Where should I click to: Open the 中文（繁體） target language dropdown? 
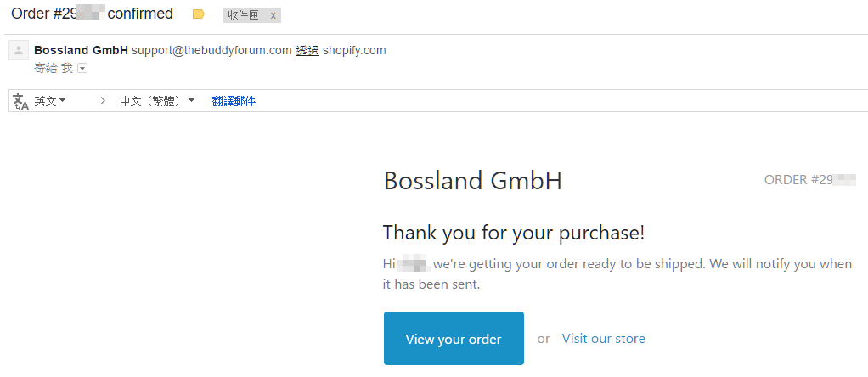coord(157,101)
